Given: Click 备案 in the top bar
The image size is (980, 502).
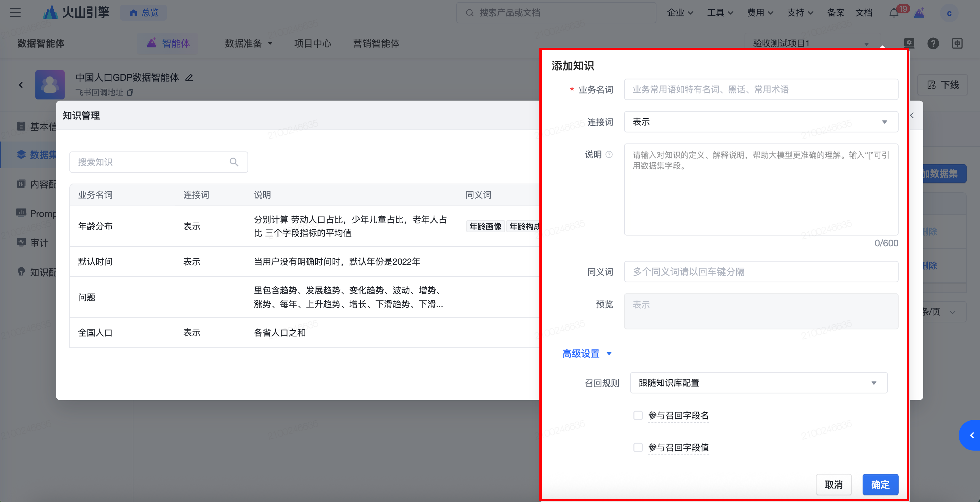Looking at the screenshot, I should pos(836,13).
